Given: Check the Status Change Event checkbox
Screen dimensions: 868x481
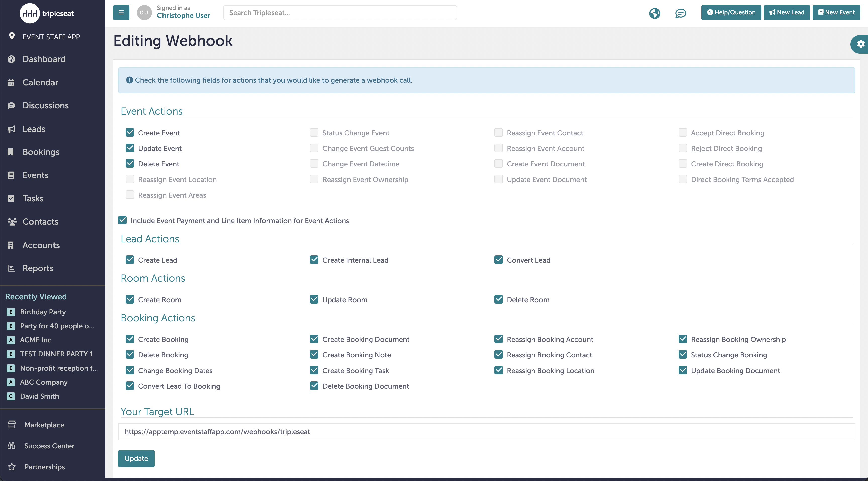Looking at the screenshot, I should point(314,132).
